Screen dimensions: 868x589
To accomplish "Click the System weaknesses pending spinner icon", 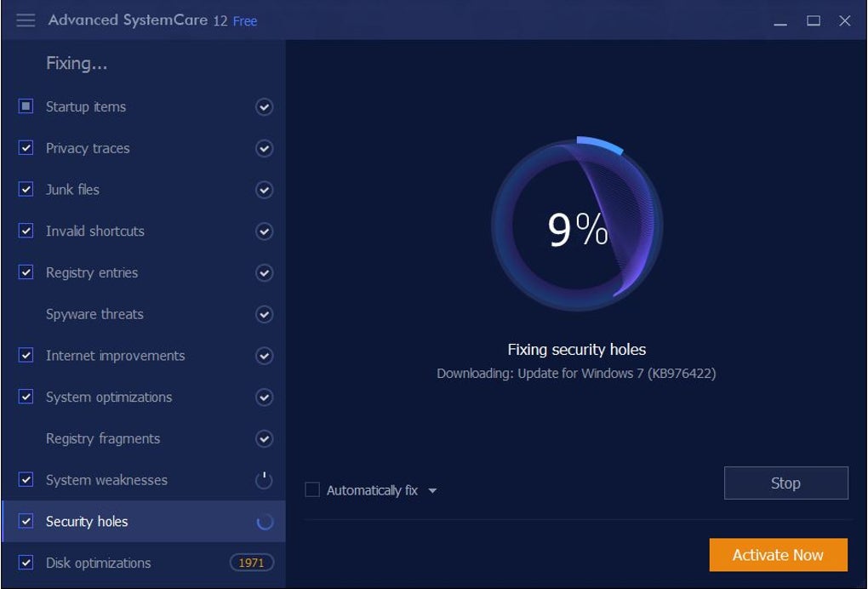I will click(x=264, y=480).
